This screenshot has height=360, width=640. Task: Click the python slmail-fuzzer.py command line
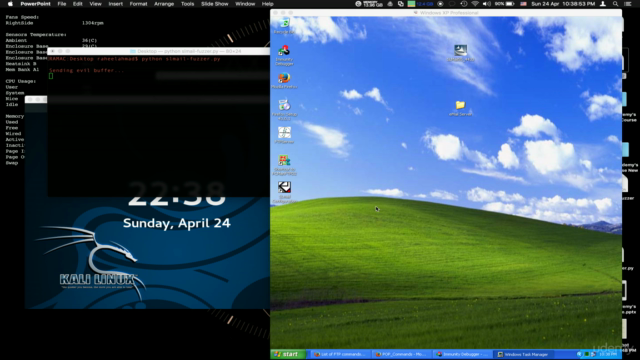(135, 59)
